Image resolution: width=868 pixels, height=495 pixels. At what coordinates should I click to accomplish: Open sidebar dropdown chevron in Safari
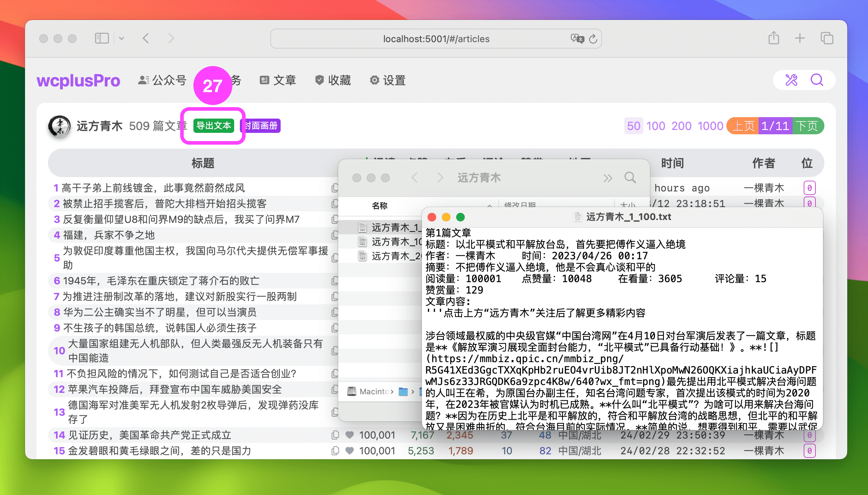(x=122, y=39)
